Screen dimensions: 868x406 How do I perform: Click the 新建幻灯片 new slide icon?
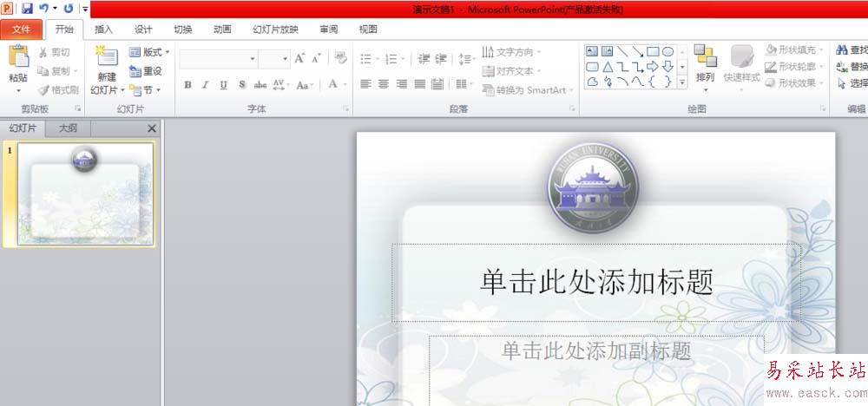tap(106, 57)
